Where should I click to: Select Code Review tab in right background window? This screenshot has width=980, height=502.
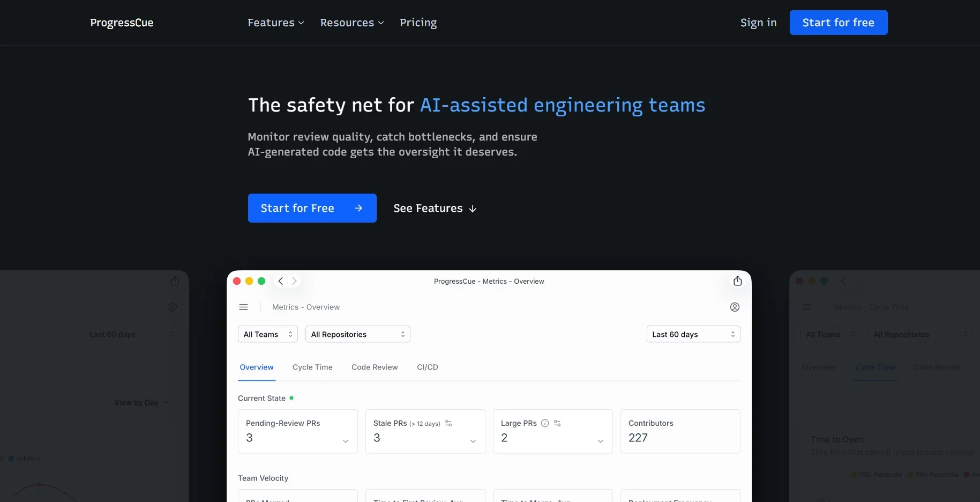coord(937,367)
